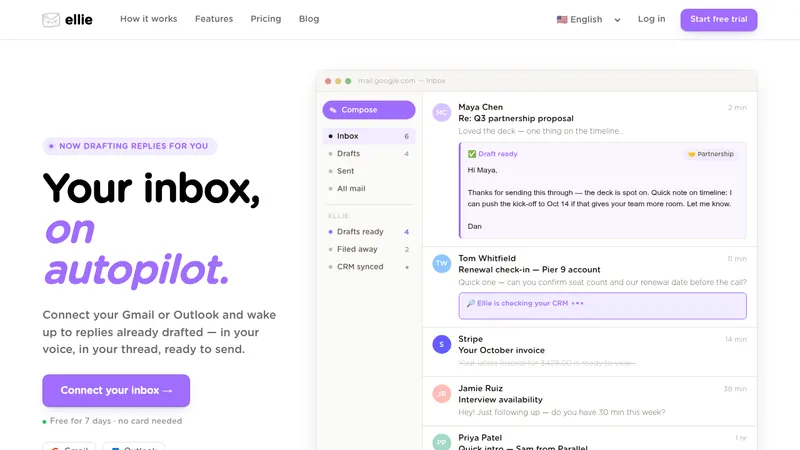
Task: Click the Start free trial button
Action: pyautogui.click(x=718, y=19)
